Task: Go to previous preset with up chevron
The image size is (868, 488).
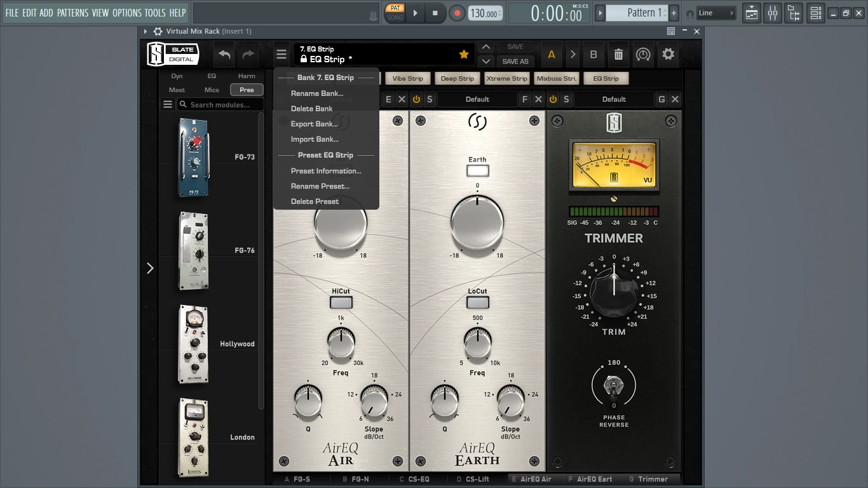Action: pos(485,47)
